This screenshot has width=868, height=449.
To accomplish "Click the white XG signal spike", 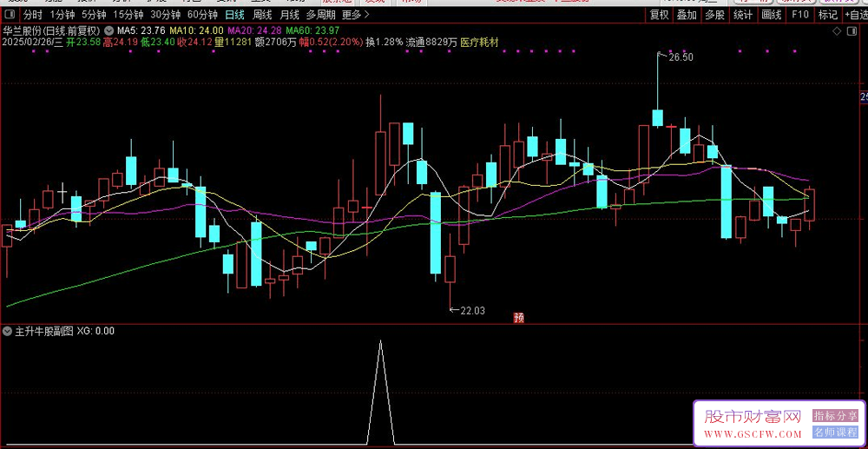I will pyautogui.click(x=380, y=392).
